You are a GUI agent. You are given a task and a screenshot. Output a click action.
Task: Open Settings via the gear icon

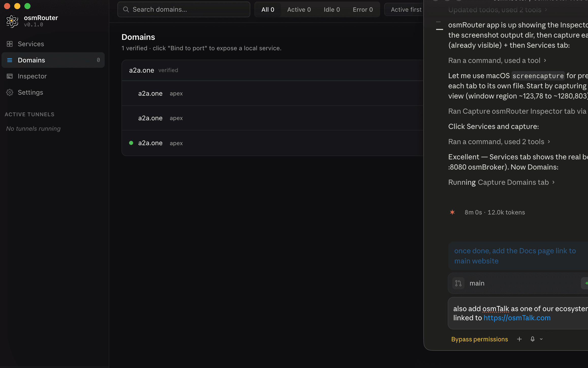(x=10, y=92)
